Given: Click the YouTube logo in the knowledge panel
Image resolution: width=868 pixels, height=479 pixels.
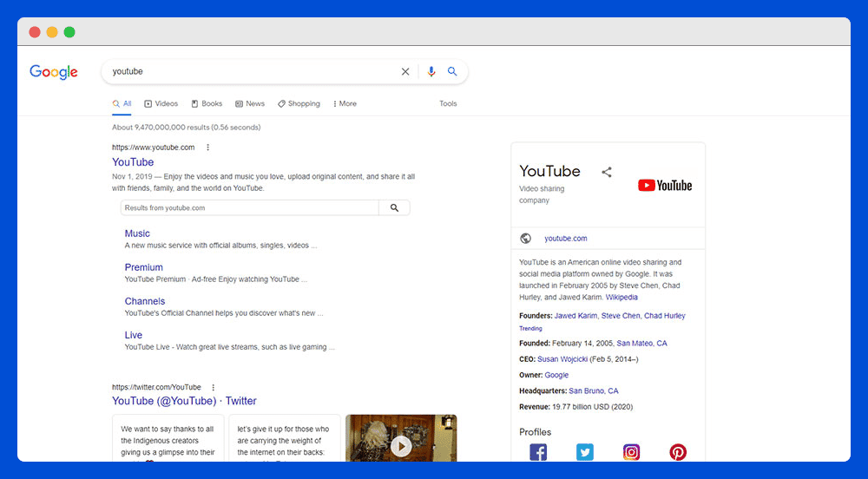Looking at the screenshot, I should [665, 186].
